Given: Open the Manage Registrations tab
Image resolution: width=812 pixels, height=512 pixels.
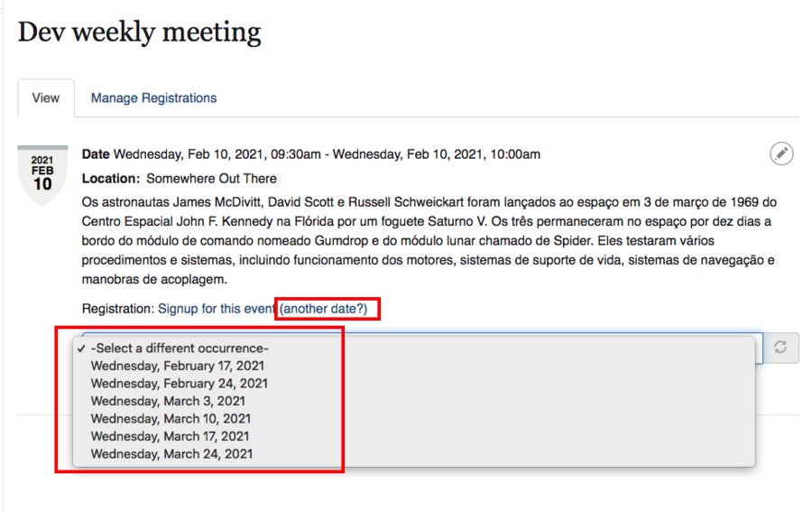Looking at the screenshot, I should [153, 98].
